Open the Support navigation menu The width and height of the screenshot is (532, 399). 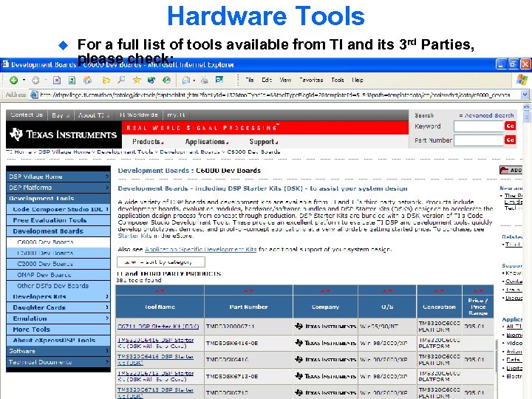(x=264, y=142)
